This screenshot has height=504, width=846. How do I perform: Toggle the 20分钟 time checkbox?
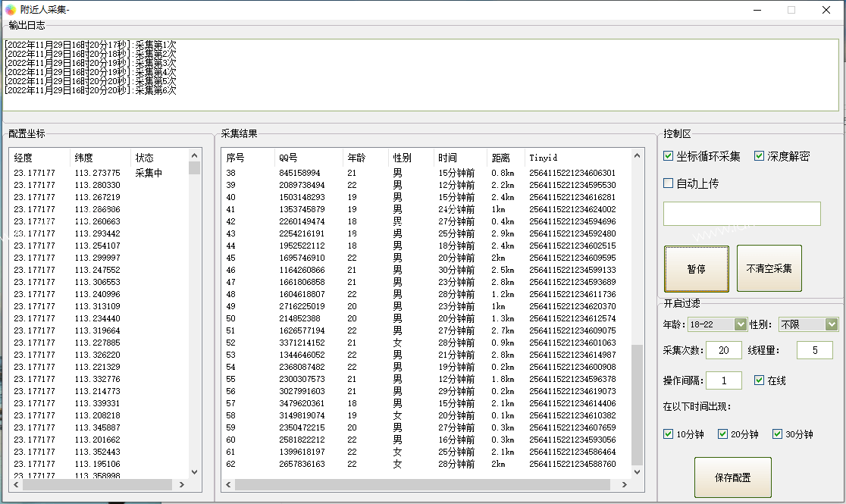coord(722,434)
